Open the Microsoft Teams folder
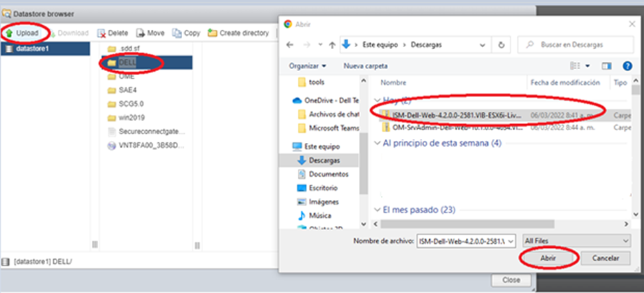 (x=328, y=128)
